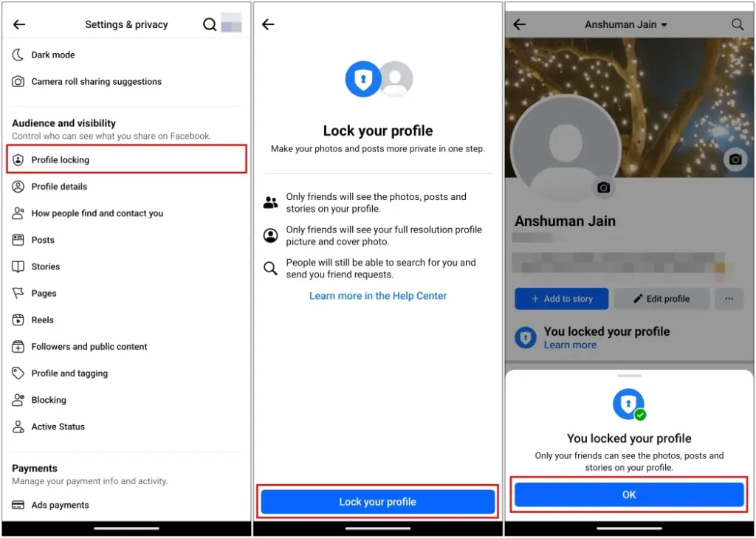Viewport: 756px width, 538px height.
Task: Tap Add to story button
Action: 562,299
